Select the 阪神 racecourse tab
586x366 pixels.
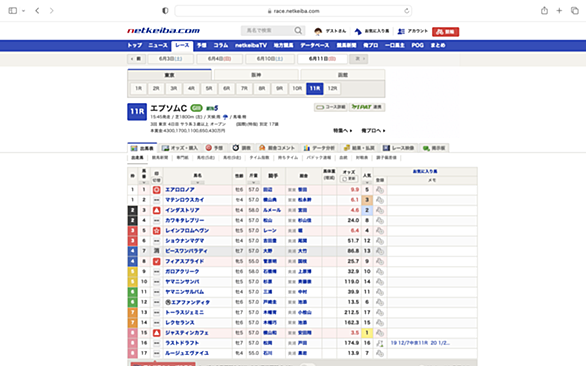point(256,75)
